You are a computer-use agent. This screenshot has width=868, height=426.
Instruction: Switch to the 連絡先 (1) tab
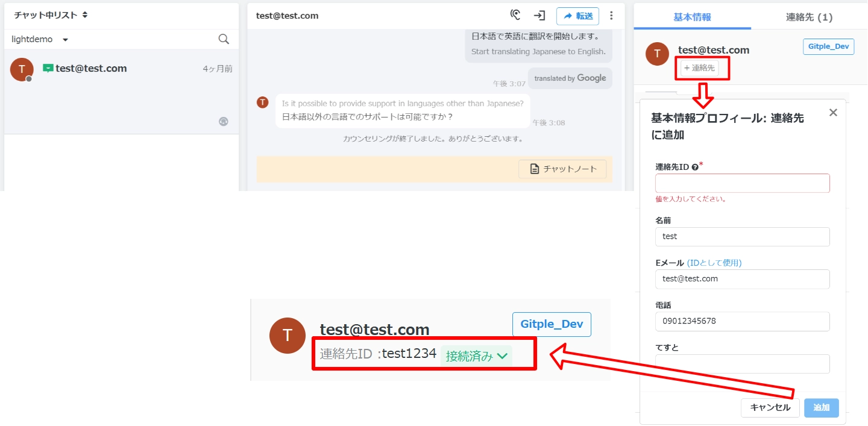[809, 17]
